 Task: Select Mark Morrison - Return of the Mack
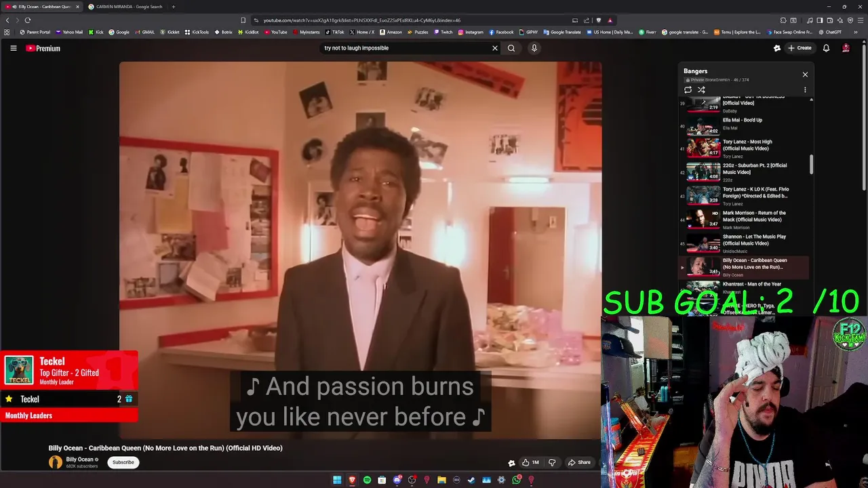point(745,219)
